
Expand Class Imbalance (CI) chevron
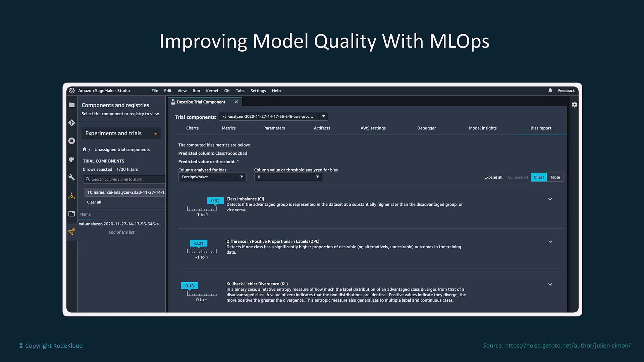point(550,199)
